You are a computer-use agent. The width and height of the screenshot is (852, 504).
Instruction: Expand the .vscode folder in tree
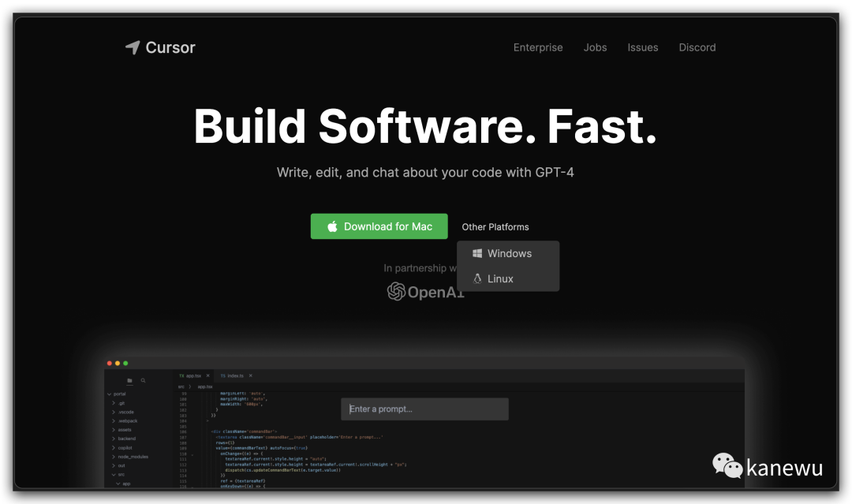[x=125, y=412]
